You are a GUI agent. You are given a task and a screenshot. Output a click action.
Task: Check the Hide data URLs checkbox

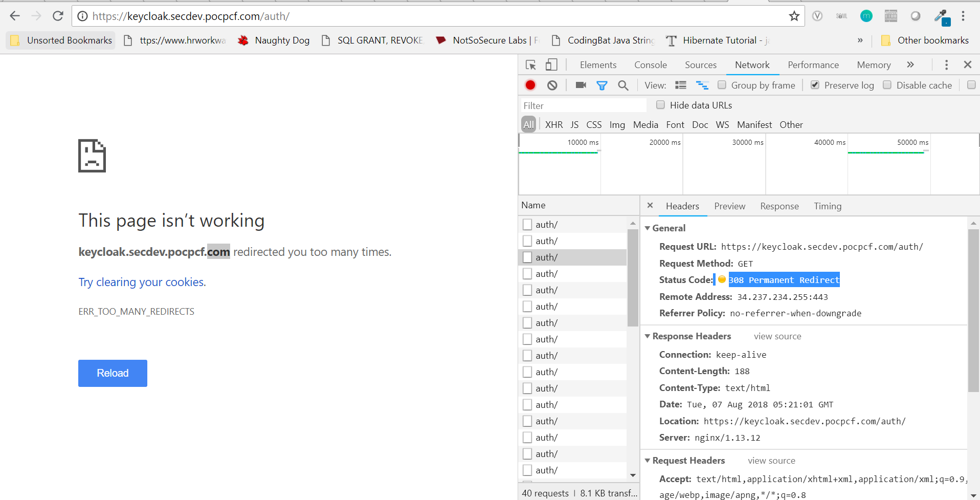tap(660, 104)
